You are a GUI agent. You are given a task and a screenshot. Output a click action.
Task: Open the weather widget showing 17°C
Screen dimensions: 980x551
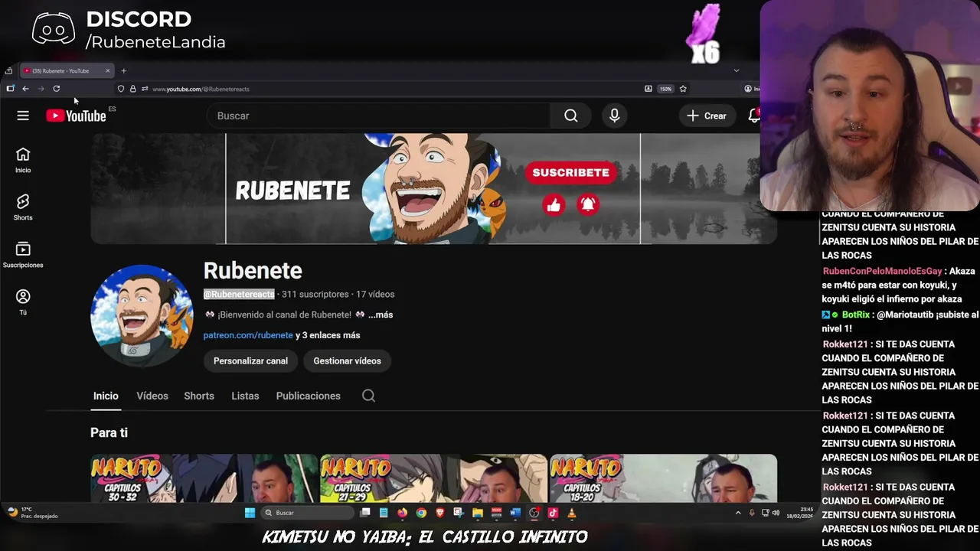pyautogui.click(x=34, y=513)
